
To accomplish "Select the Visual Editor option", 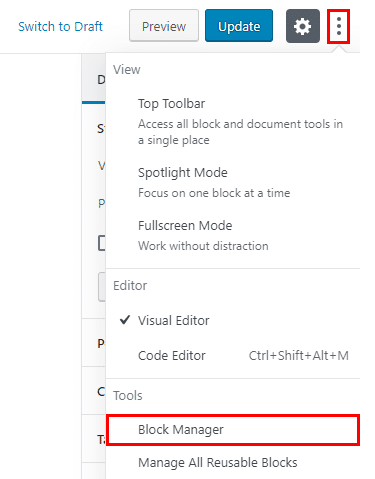I will pyautogui.click(x=233, y=320).
